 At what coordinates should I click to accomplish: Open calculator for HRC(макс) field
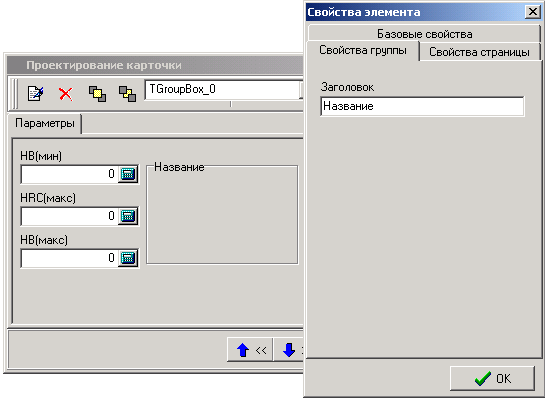128,216
